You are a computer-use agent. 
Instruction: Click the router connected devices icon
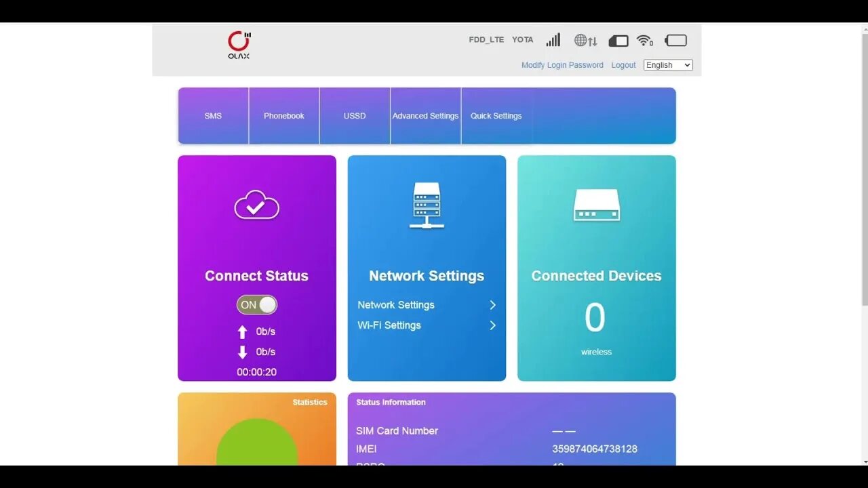click(597, 205)
